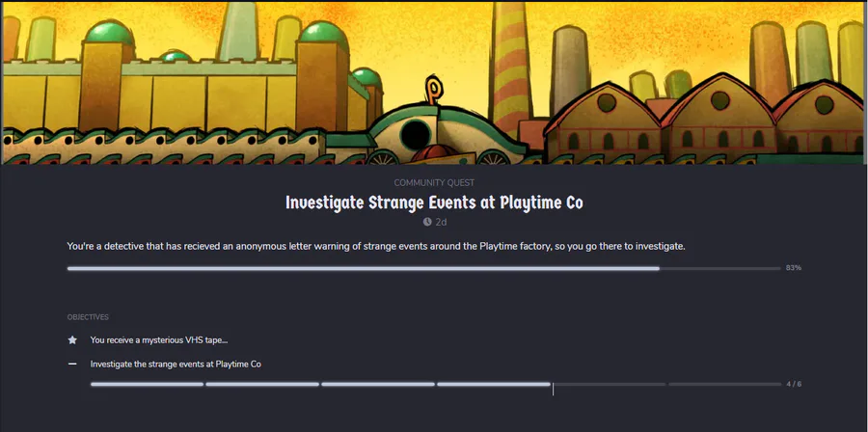Click the fifth empty objective progress segment

609,384
